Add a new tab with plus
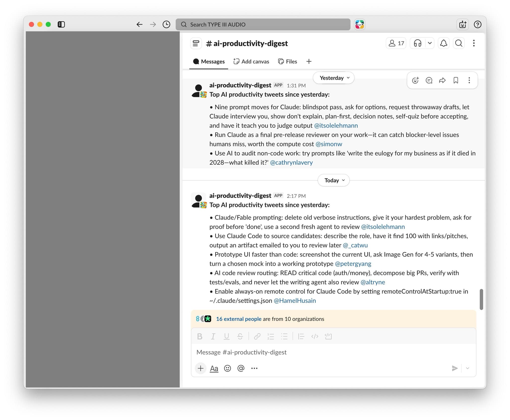 [309, 62]
